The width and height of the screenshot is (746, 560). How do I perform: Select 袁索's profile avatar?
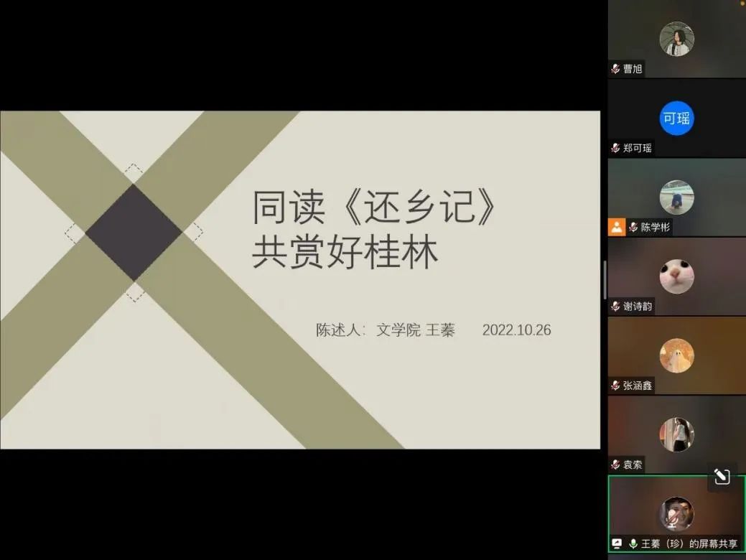pos(676,434)
